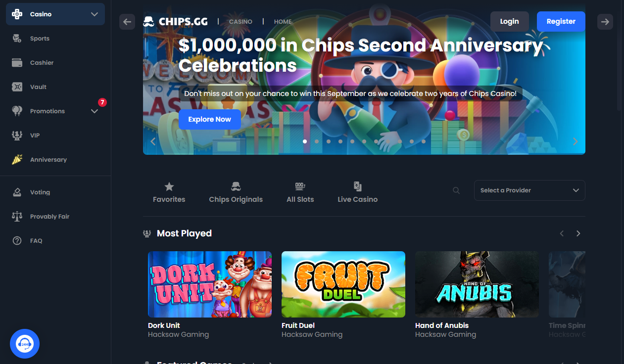Select the VIP trophy icon
The width and height of the screenshot is (624, 364).
point(17,136)
